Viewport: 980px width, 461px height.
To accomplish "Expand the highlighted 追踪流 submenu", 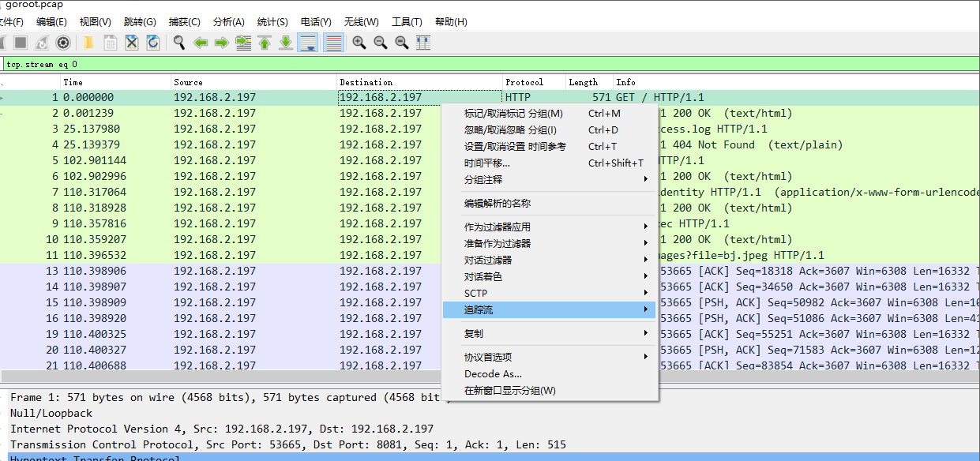I will click(x=550, y=310).
